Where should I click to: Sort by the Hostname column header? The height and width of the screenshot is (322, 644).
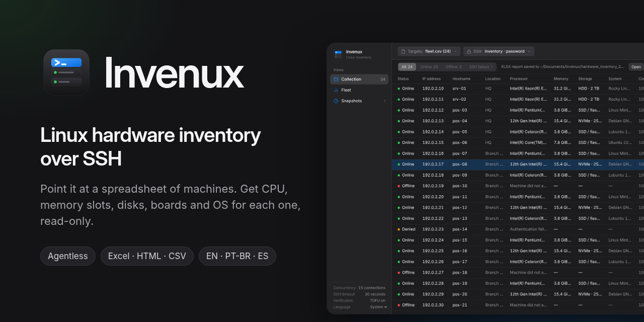coord(461,78)
